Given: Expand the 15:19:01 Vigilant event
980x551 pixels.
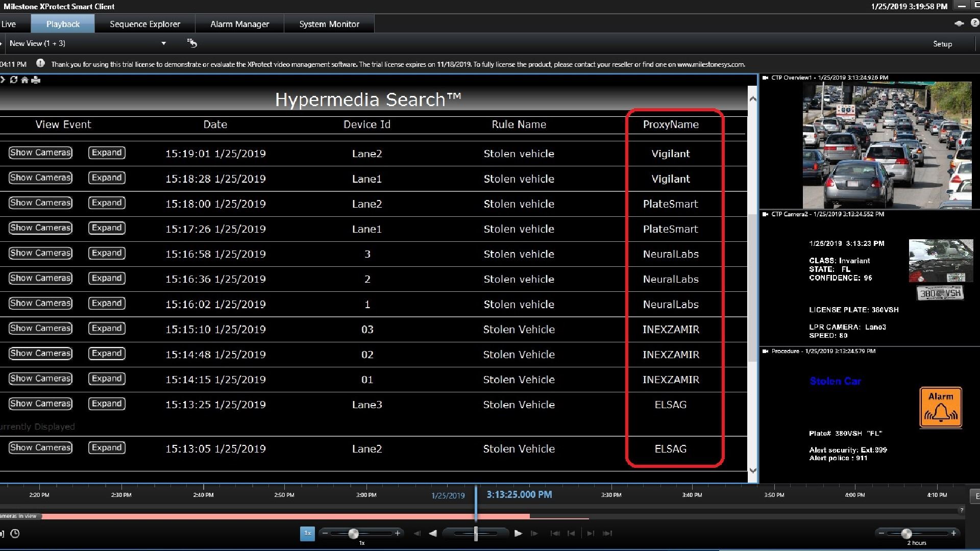Looking at the screenshot, I should pyautogui.click(x=107, y=153).
